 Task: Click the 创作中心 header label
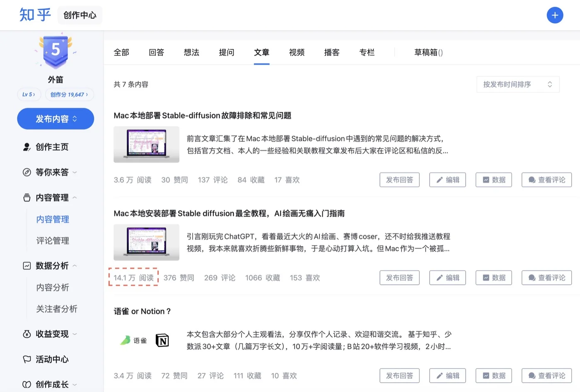click(80, 15)
